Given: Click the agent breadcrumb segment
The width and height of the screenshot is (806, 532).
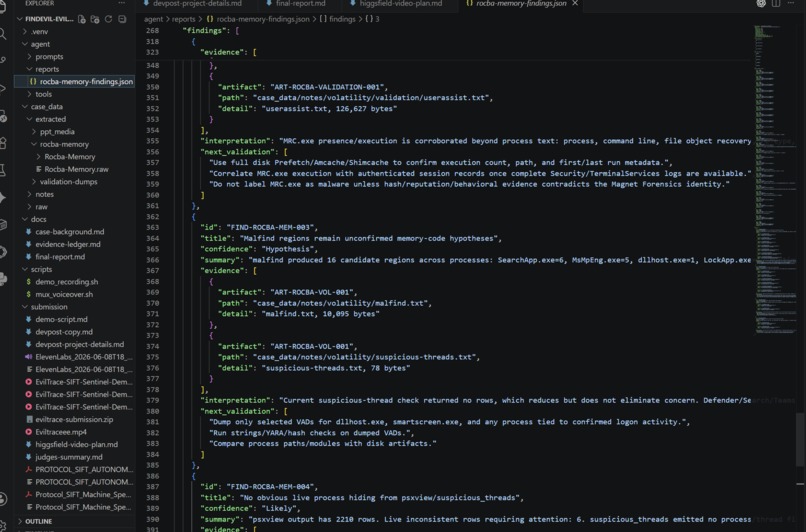Looking at the screenshot, I should (x=153, y=19).
